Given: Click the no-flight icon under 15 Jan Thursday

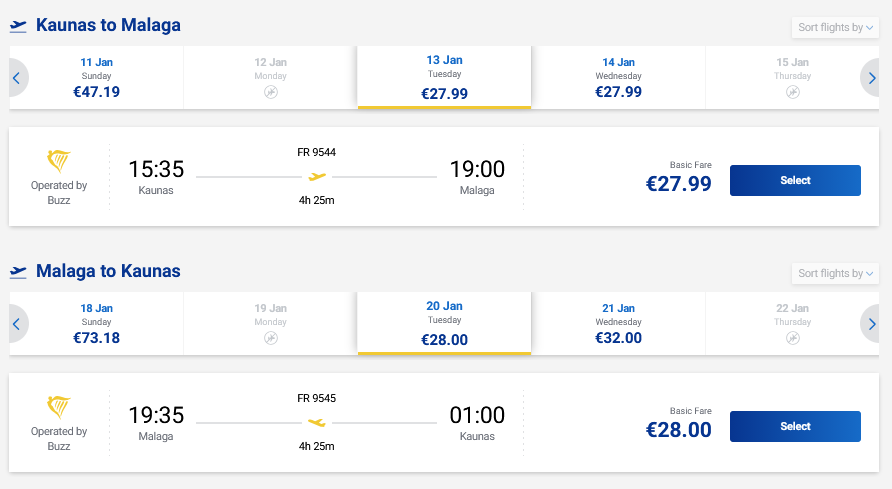Looking at the screenshot, I should [792, 92].
